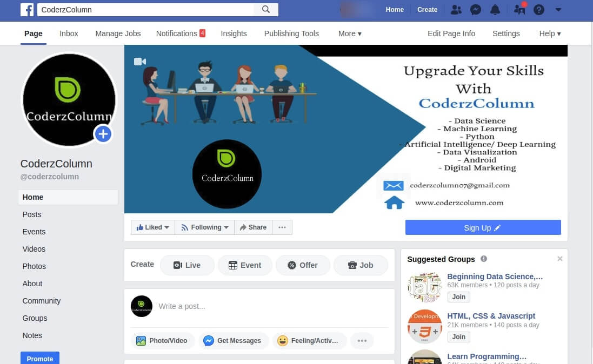Select the Get Messages option
This screenshot has height=364, width=593.
[x=233, y=341]
